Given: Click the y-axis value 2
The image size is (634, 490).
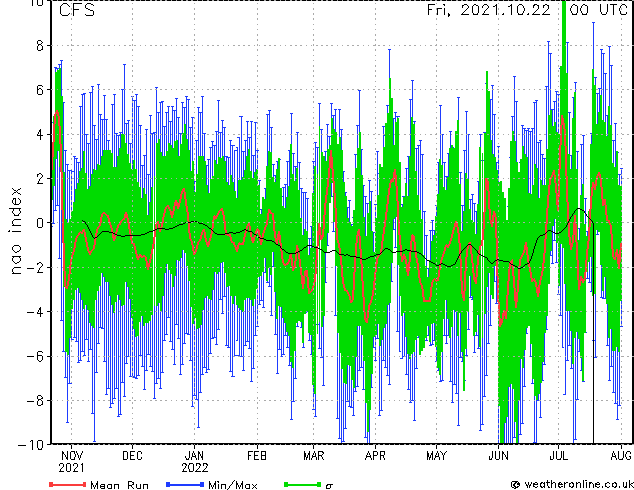Looking at the screenshot, I should [40, 179].
